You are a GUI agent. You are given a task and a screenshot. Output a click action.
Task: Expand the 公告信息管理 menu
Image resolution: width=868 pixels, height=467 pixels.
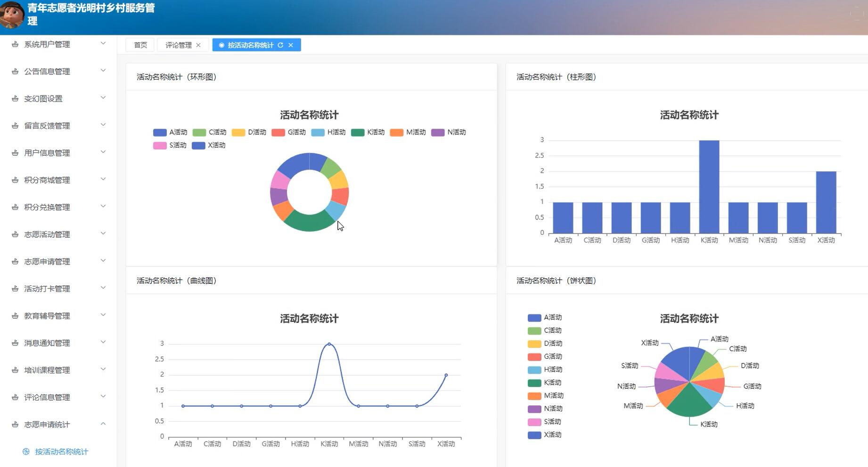pos(59,72)
